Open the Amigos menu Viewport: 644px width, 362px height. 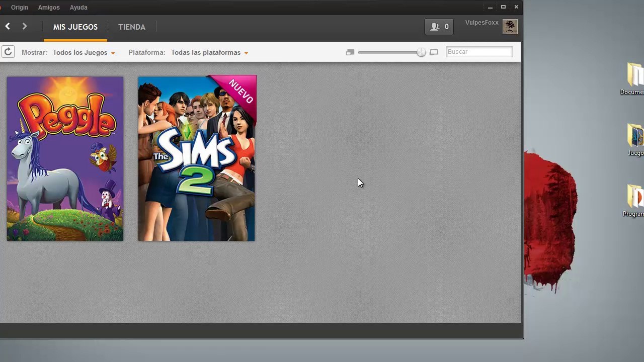[49, 8]
